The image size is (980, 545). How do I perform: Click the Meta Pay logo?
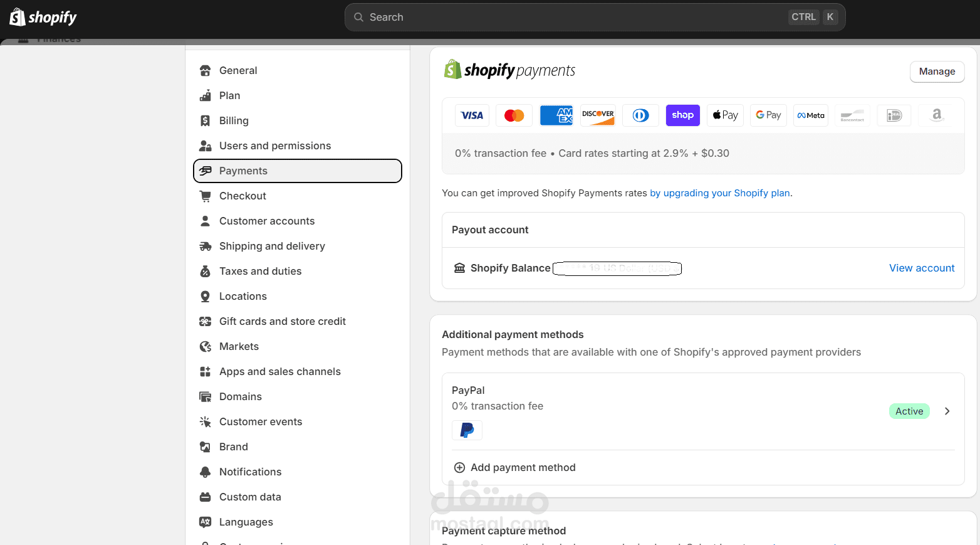811,115
